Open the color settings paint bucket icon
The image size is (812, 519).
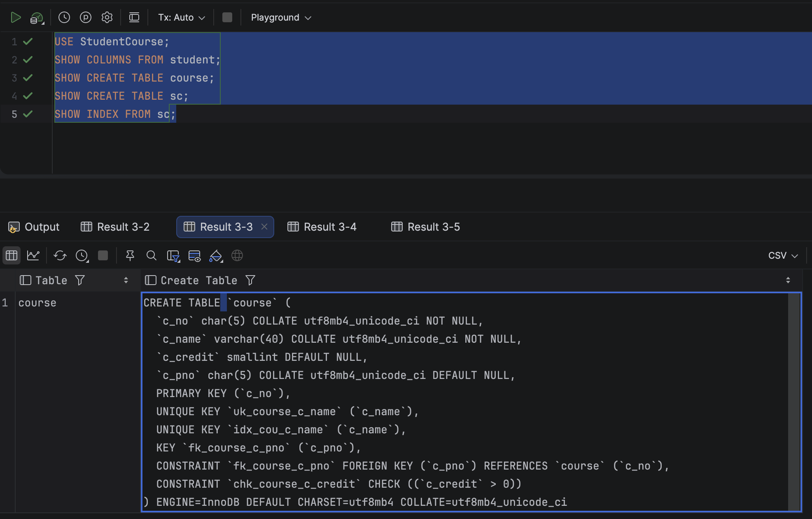coord(216,256)
